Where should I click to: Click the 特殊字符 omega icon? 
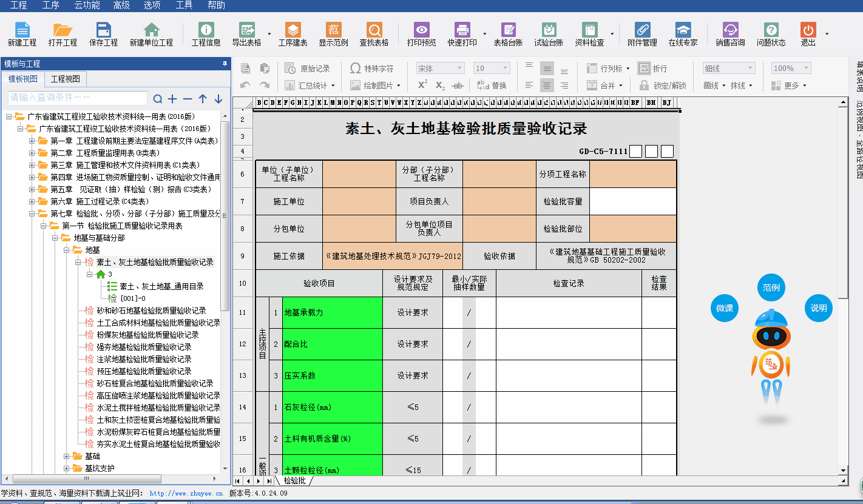[x=356, y=69]
